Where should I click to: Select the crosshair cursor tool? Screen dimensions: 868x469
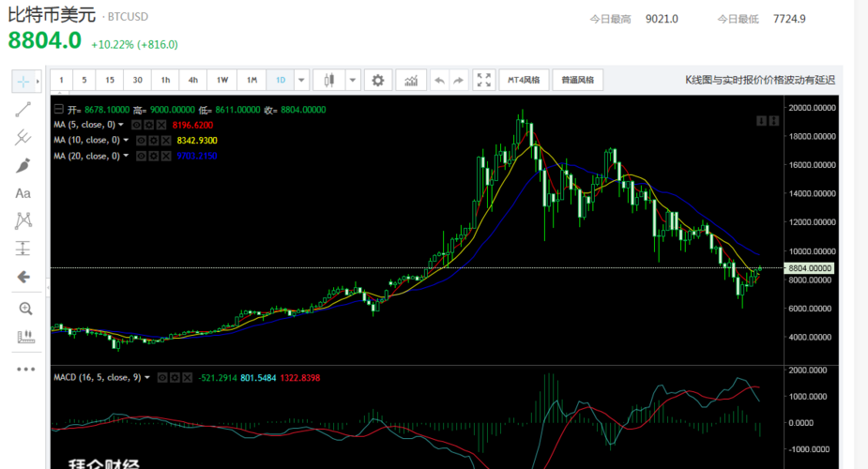coord(23,82)
